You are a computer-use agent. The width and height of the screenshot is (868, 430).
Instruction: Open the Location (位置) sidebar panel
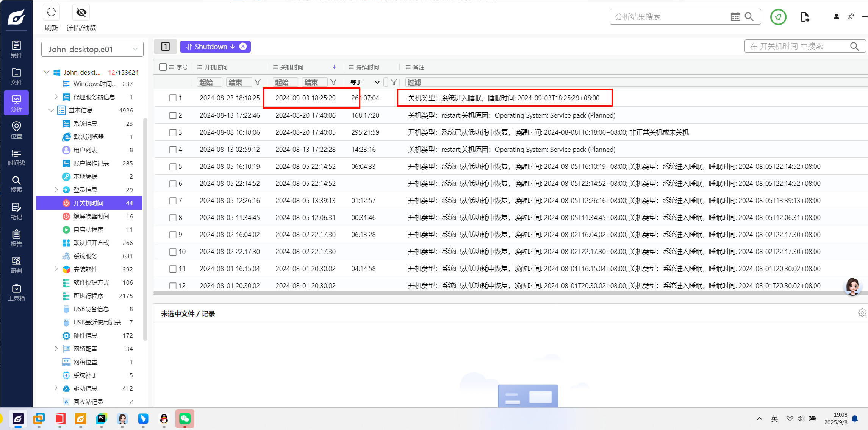pyautogui.click(x=16, y=130)
